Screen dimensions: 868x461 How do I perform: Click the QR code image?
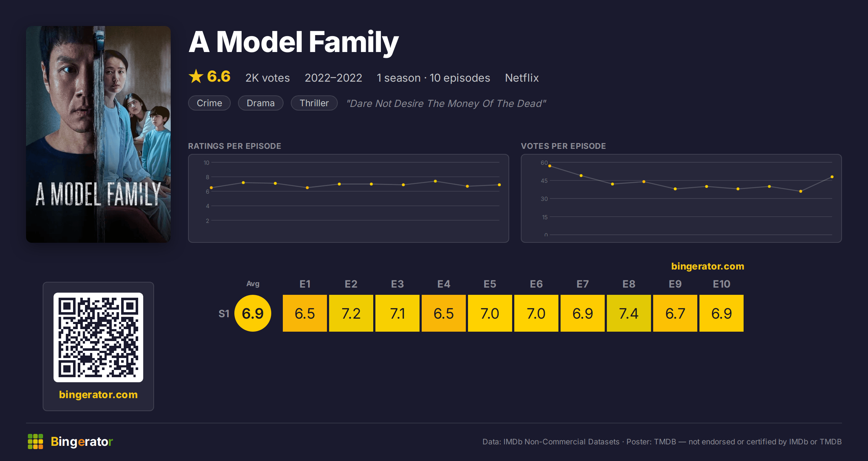[98, 337]
